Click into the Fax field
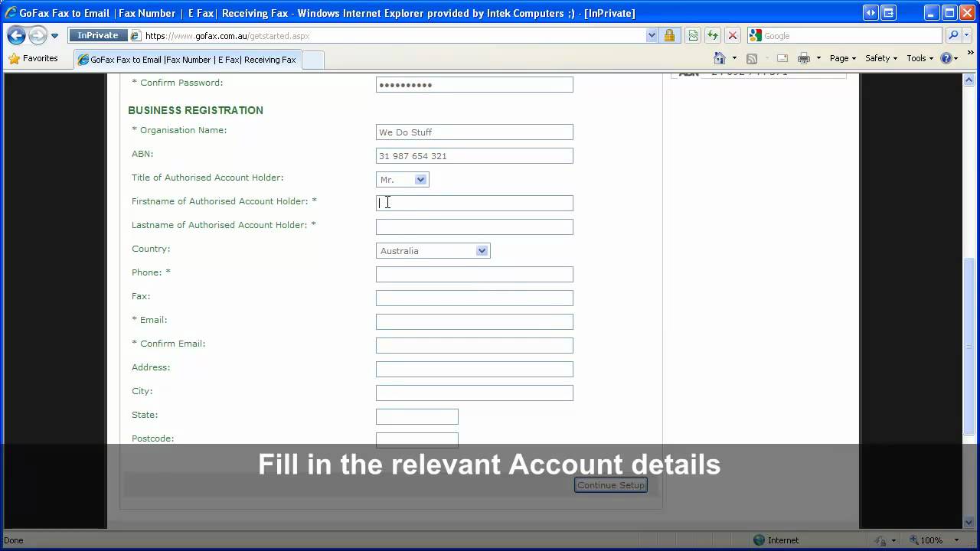 tap(475, 298)
